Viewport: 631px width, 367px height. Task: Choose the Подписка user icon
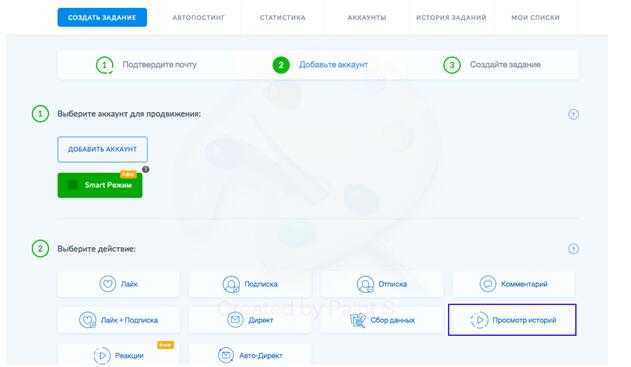(x=231, y=284)
